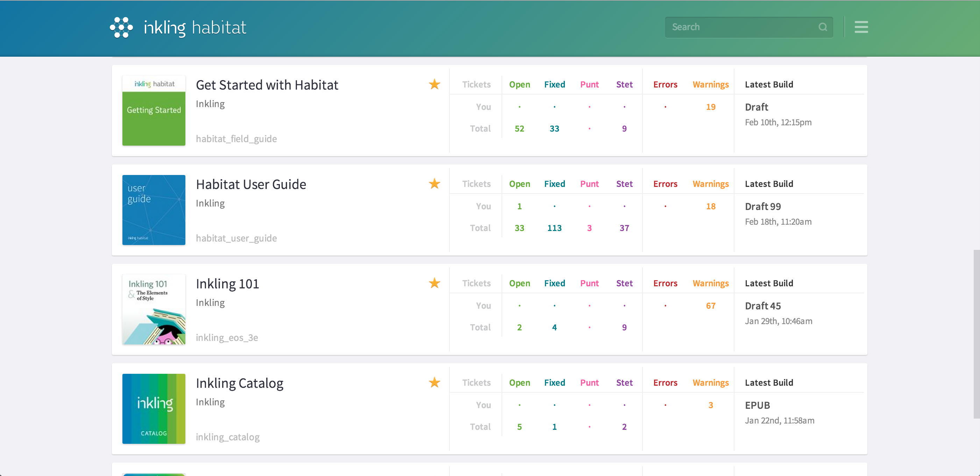Click total open tickets 52
The width and height of the screenshot is (980, 476).
[519, 129]
